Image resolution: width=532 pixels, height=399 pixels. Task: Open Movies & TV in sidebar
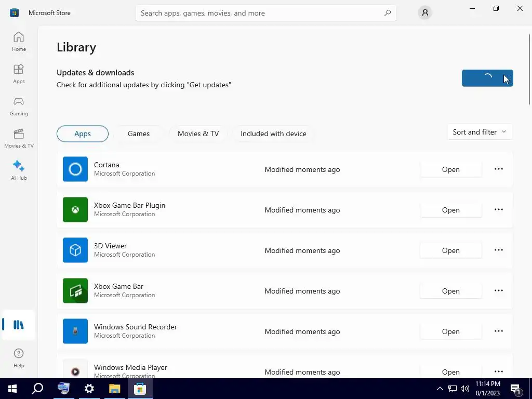tap(19, 138)
